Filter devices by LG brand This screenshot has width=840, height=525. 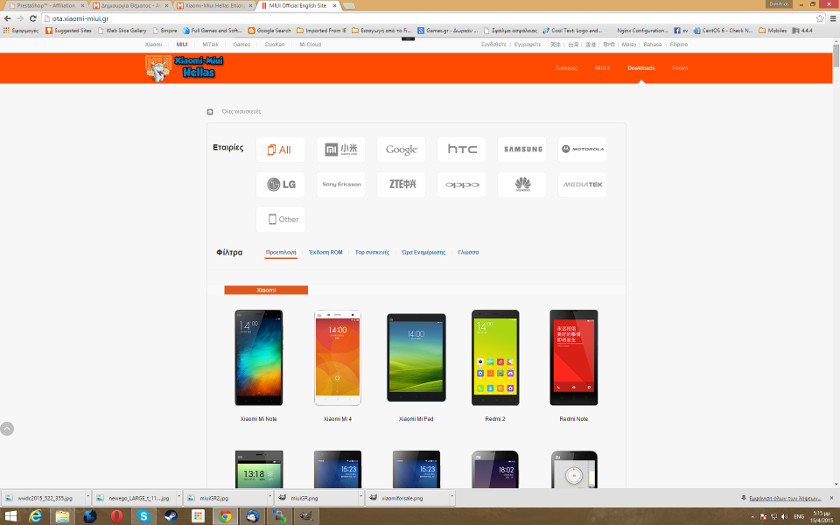click(280, 184)
